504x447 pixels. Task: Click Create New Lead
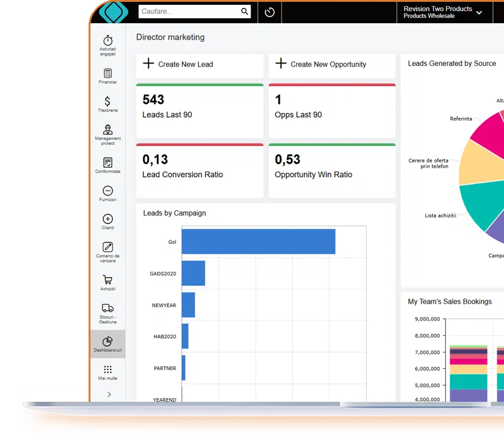(x=178, y=64)
